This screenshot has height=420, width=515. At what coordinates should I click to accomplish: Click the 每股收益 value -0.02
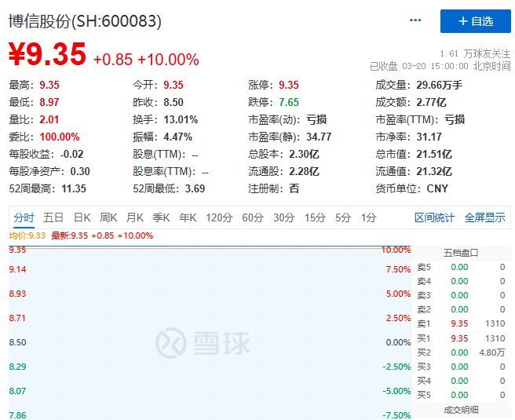71,154
